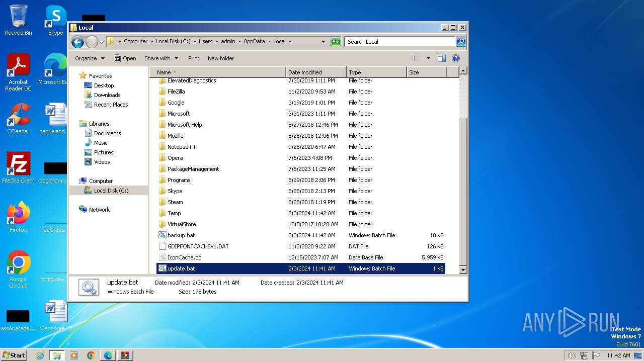Launch Internet Explorer from the taskbar

pos(40,355)
